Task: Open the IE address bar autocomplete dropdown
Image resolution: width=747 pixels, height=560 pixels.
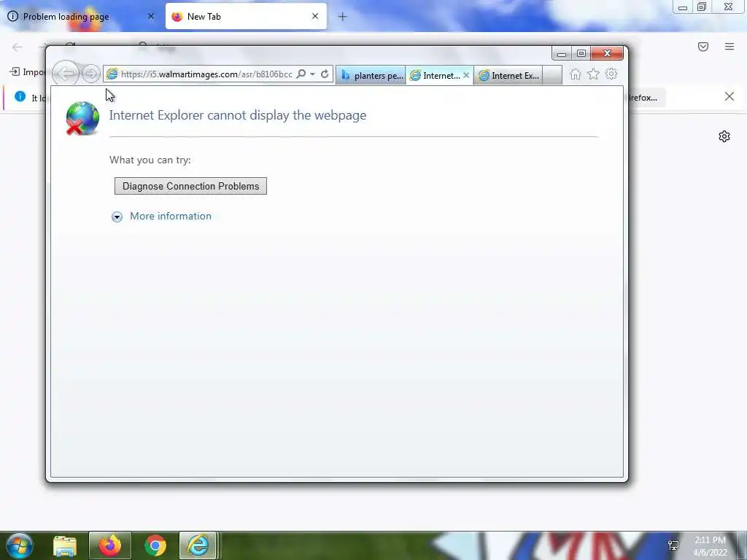Action: tap(312, 74)
